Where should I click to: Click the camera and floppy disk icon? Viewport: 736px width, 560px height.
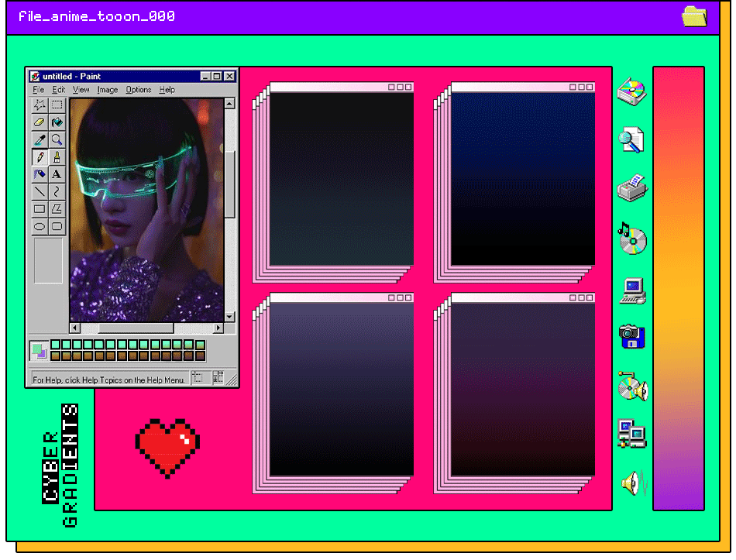(632, 336)
